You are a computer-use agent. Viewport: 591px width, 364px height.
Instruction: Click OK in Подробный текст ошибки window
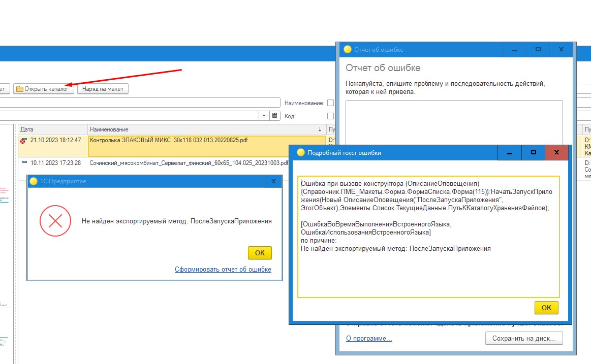click(x=546, y=308)
